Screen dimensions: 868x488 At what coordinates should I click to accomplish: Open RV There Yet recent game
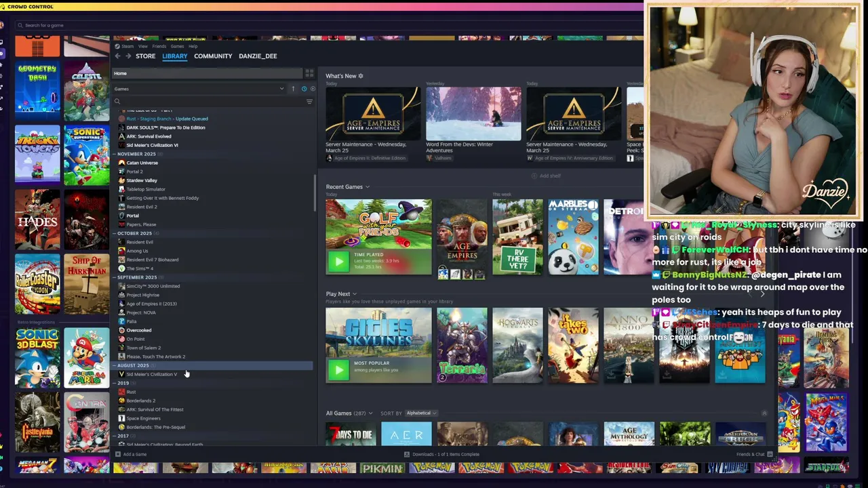point(517,237)
